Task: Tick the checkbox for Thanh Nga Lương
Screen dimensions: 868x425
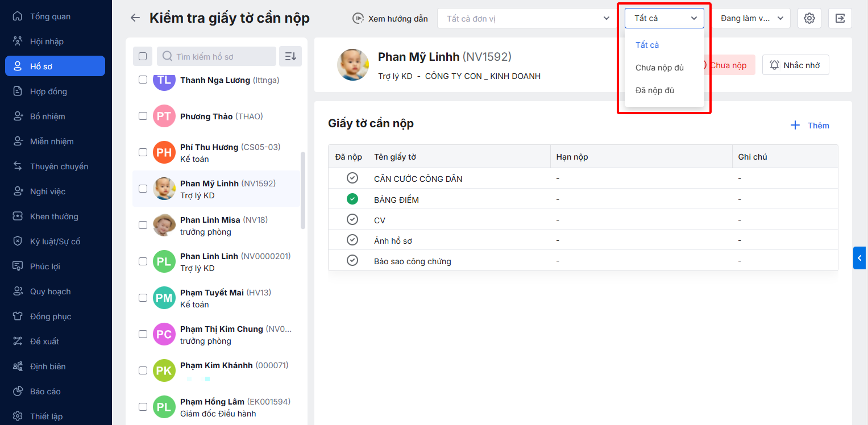Action: pos(143,80)
